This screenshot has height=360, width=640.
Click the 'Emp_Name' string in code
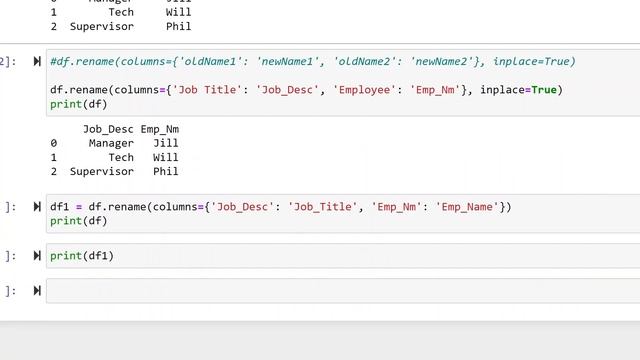pyautogui.click(x=467, y=207)
